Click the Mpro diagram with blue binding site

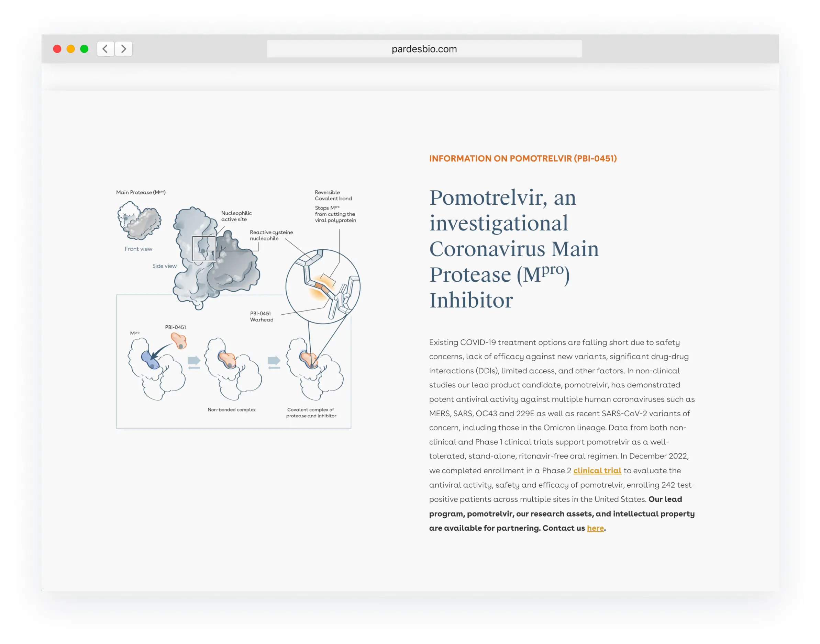coord(156,369)
